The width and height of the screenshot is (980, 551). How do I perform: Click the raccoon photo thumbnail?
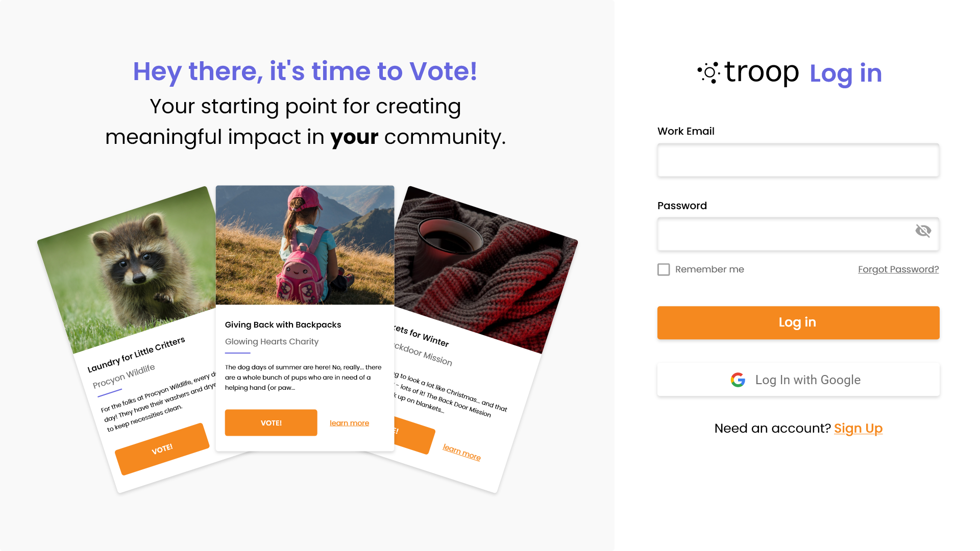128,270
